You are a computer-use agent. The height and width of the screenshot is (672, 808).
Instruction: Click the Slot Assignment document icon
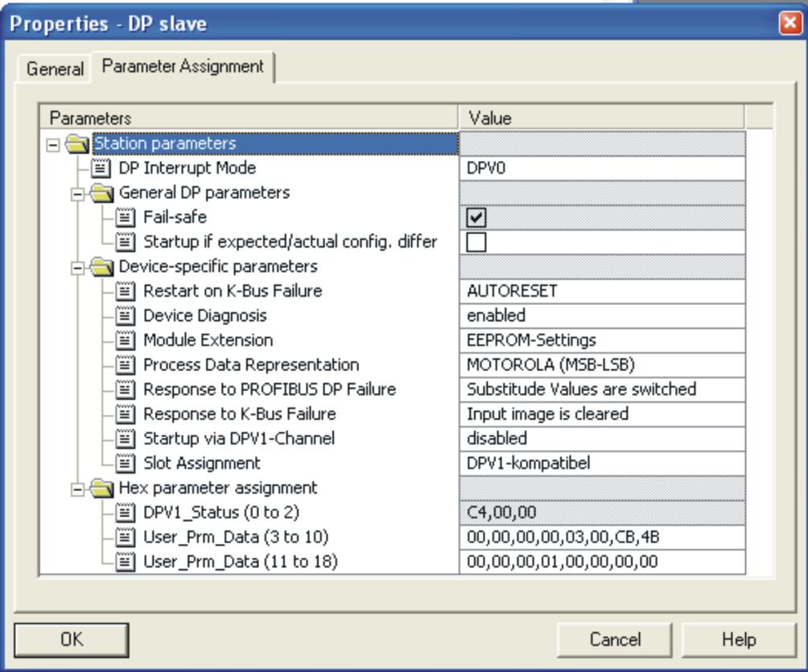[126, 464]
